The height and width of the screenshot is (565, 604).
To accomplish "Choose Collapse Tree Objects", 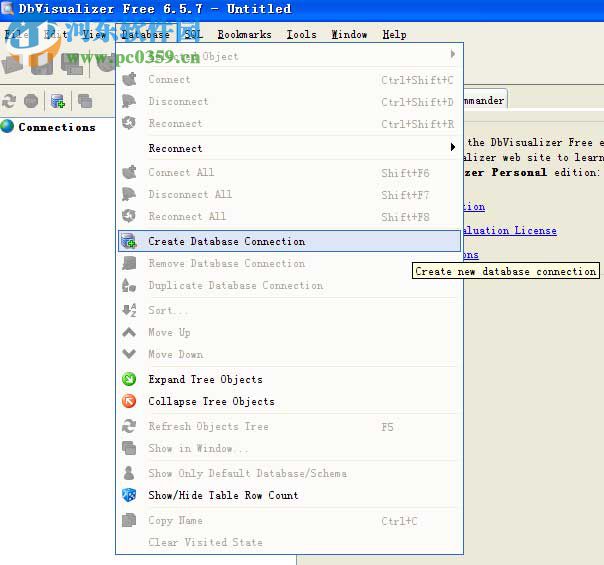I will point(289,401).
